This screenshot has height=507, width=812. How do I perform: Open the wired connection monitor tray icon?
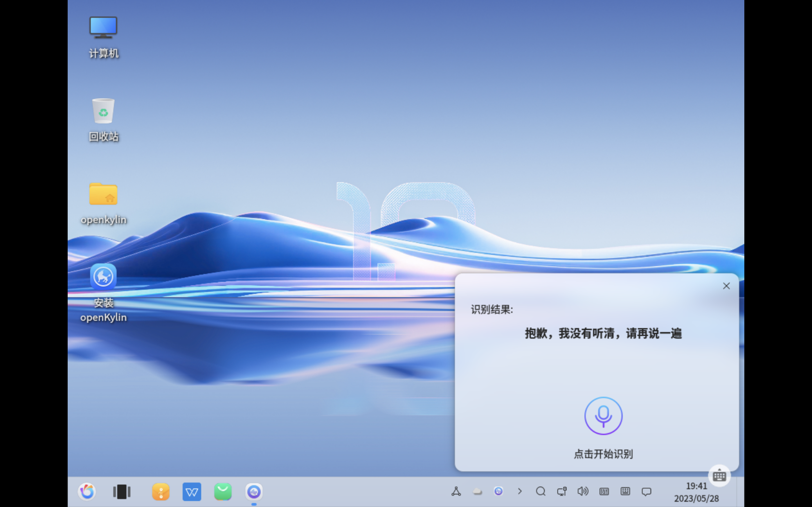click(x=562, y=492)
